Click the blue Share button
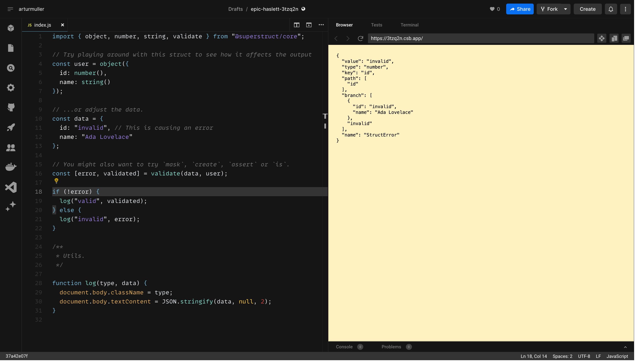The width and height of the screenshot is (640, 364). 520,9
